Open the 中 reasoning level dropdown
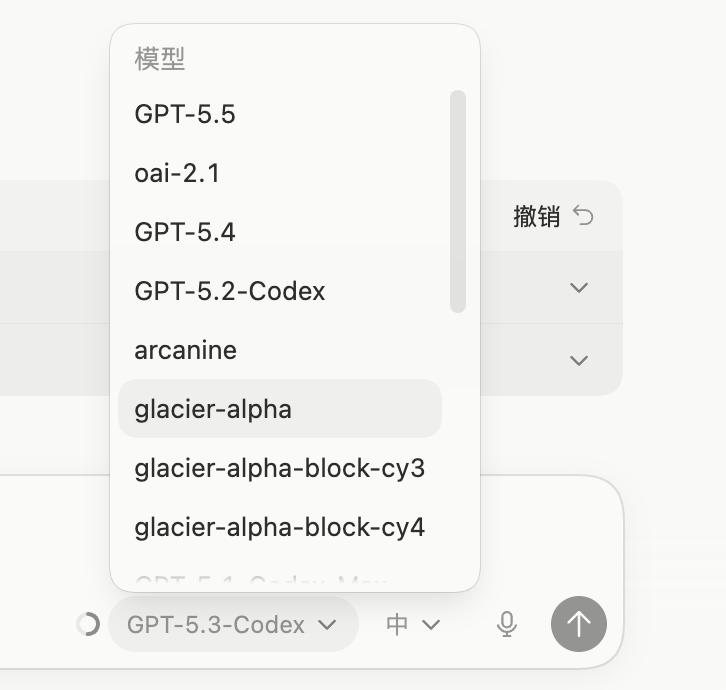The width and height of the screenshot is (726, 690). [x=413, y=624]
